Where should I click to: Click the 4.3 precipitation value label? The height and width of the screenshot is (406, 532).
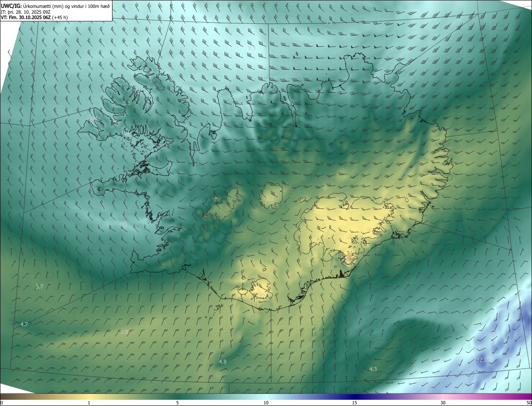(373, 369)
